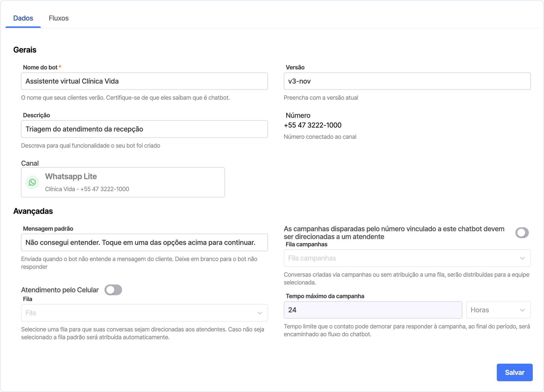Enable Atendimento pelo Celular toggle

pos(113,290)
